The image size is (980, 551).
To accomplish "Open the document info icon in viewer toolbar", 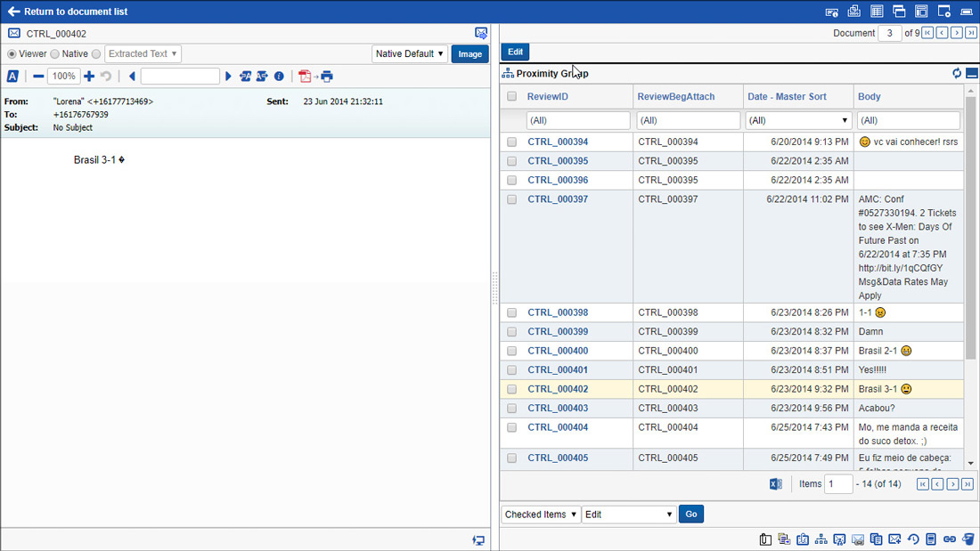I will (279, 77).
